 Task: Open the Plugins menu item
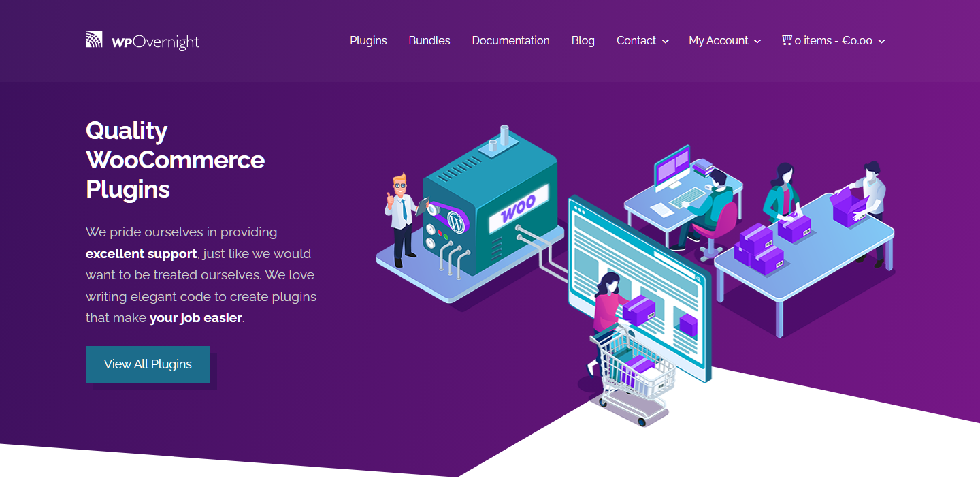pyautogui.click(x=368, y=41)
